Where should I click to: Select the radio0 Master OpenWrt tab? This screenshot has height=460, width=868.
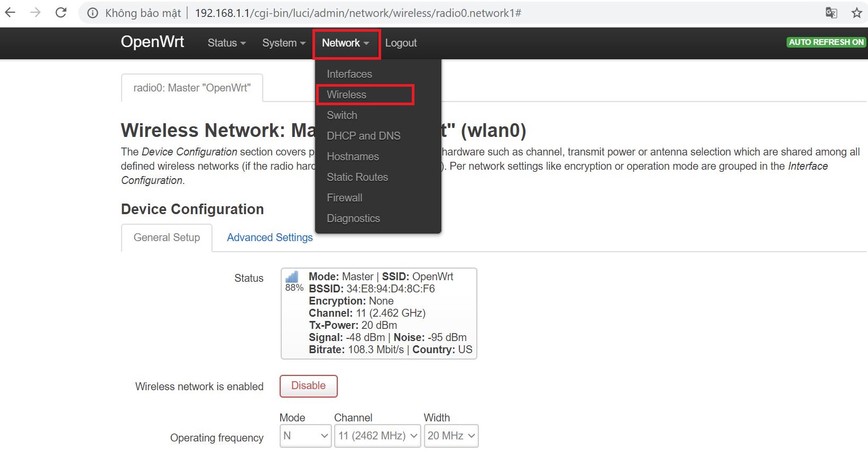pyautogui.click(x=192, y=88)
